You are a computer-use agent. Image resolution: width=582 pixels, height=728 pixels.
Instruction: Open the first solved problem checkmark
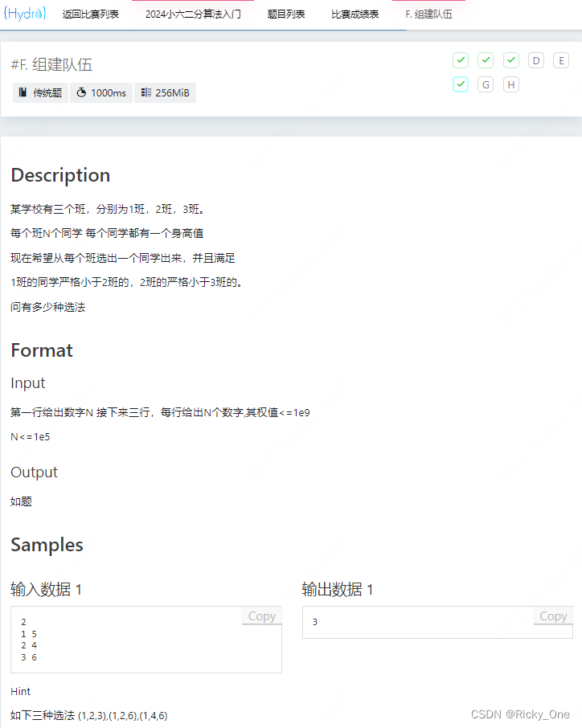(x=461, y=60)
